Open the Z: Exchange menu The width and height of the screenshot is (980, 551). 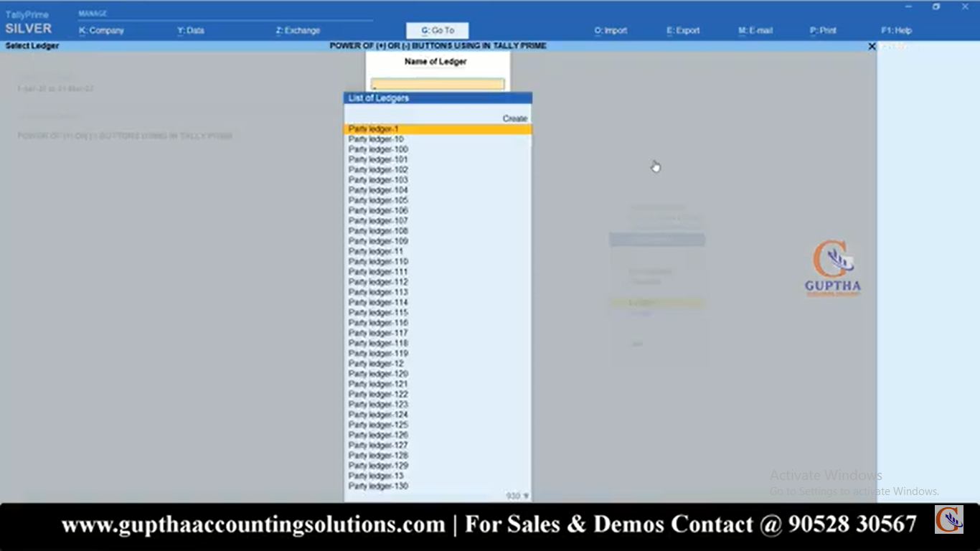[x=298, y=31]
